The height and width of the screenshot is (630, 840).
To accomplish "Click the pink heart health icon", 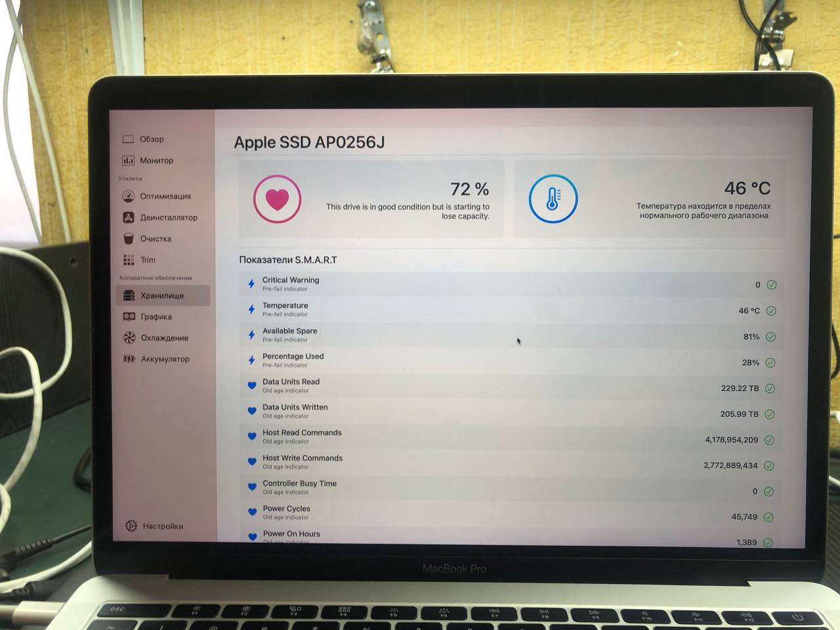I will (x=277, y=199).
